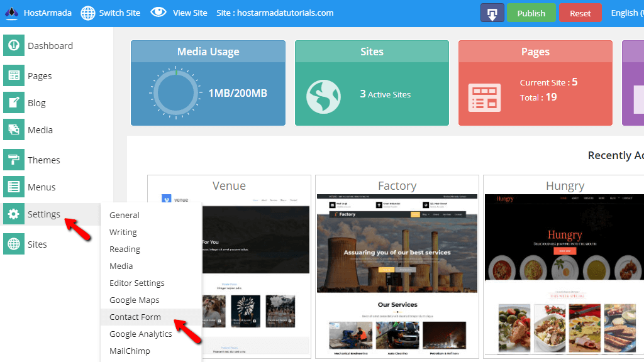Open Blog from the sidebar
The width and height of the screenshot is (644, 362).
tap(36, 103)
